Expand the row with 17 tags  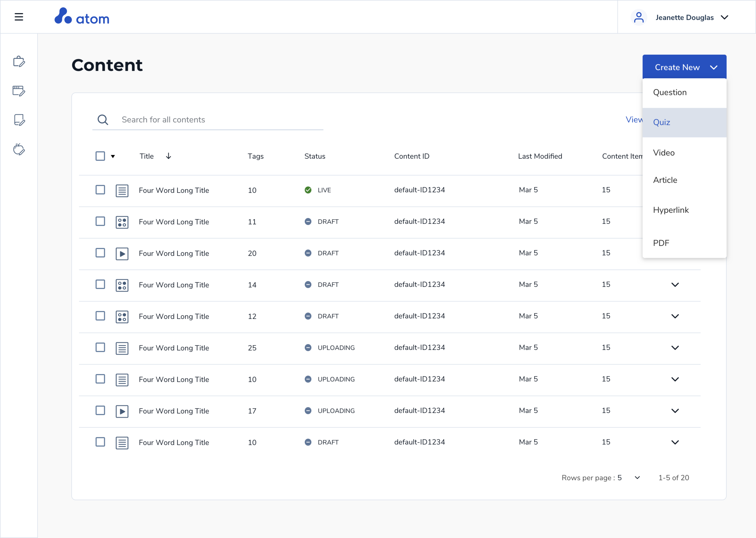click(675, 411)
